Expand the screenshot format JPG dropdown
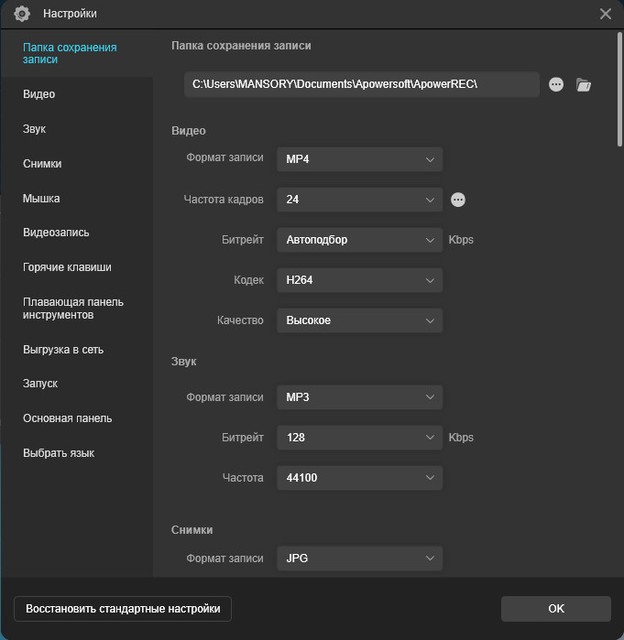The height and width of the screenshot is (640, 624). pyautogui.click(x=359, y=558)
